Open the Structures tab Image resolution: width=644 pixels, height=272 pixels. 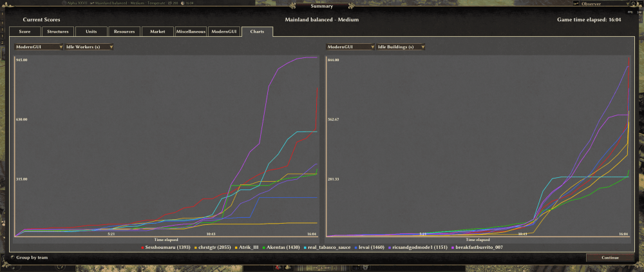point(58,32)
